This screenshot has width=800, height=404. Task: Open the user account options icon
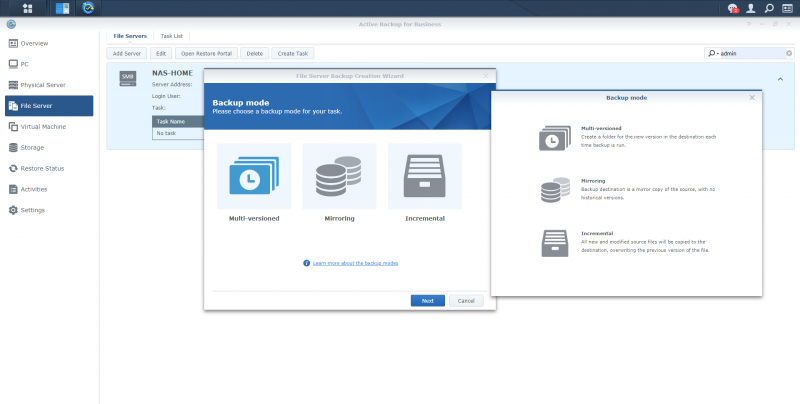coord(751,8)
